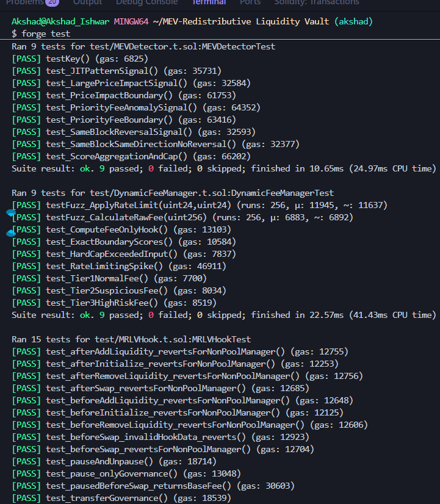This screenshot has height=504, width=440.
Task: Click the Problems count badge showing 20
Action: (52, 2)
